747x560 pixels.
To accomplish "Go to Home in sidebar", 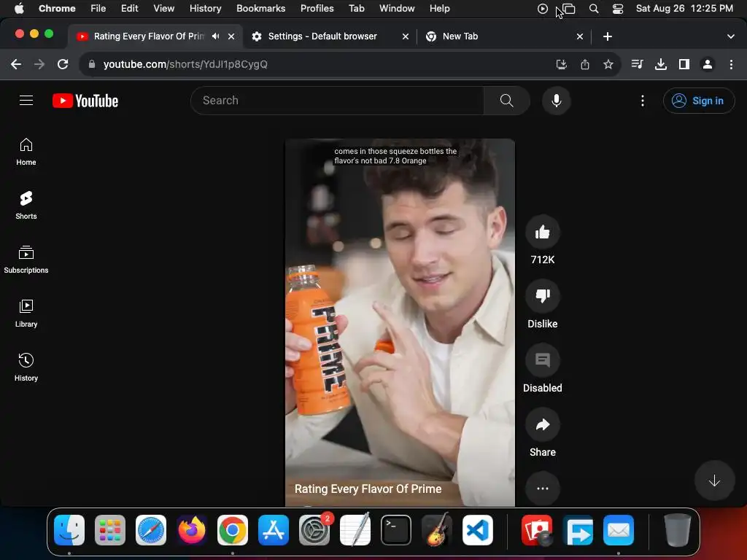I will tap(26, 152).
